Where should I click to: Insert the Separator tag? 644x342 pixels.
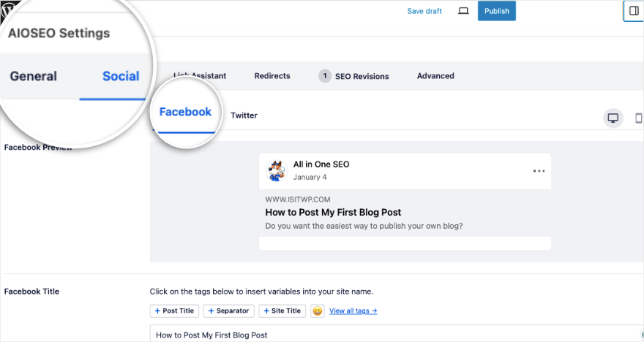(x=229, y=311)
